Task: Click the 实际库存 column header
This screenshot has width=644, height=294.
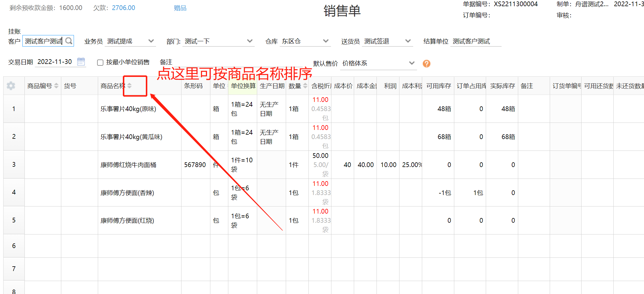Action: pos(503,86)
